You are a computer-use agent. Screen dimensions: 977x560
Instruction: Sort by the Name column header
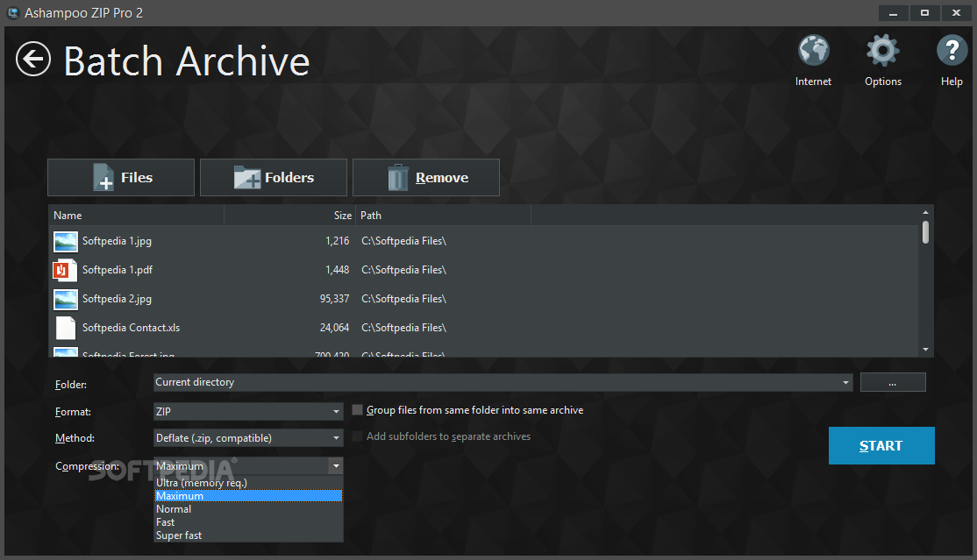pos(137,216)
